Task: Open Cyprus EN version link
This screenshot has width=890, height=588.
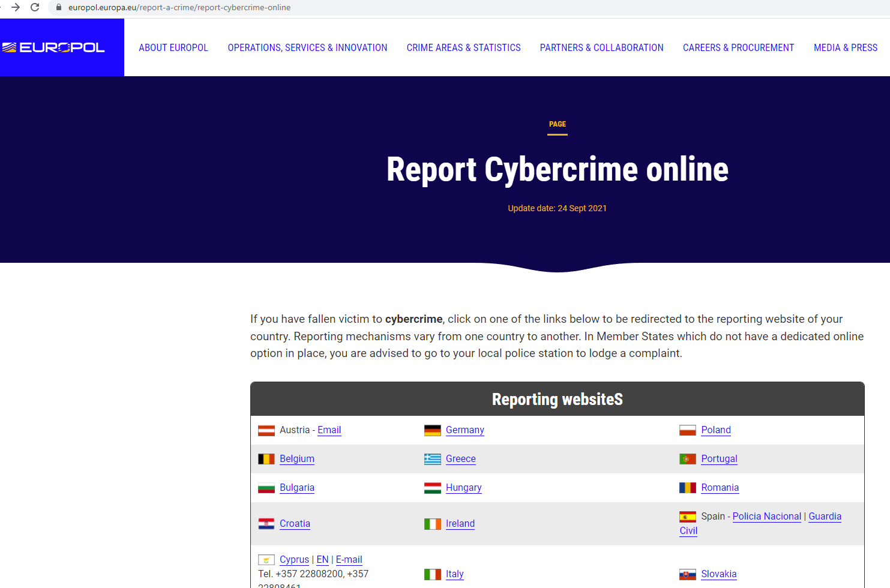Action: [322, 560]
